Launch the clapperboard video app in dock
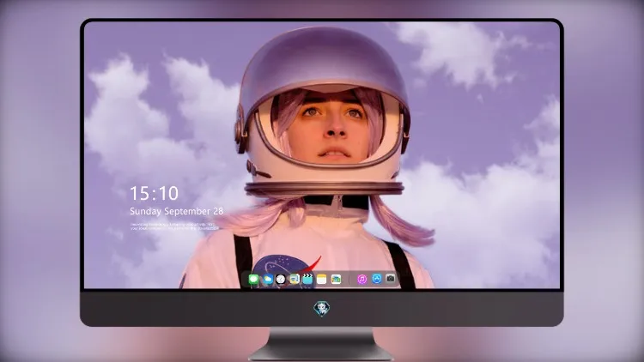This screenshot has height=362, width=644. coord(307,280)
